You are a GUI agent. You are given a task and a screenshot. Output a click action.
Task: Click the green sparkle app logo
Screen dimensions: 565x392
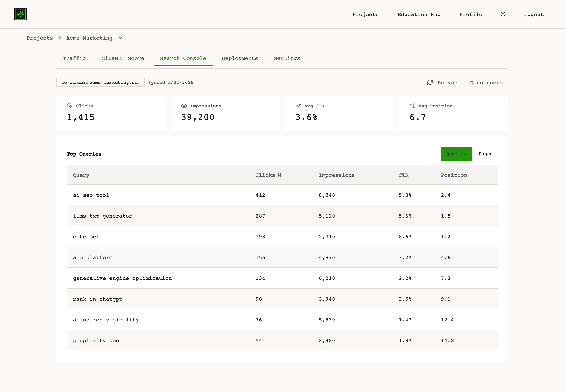20,14
